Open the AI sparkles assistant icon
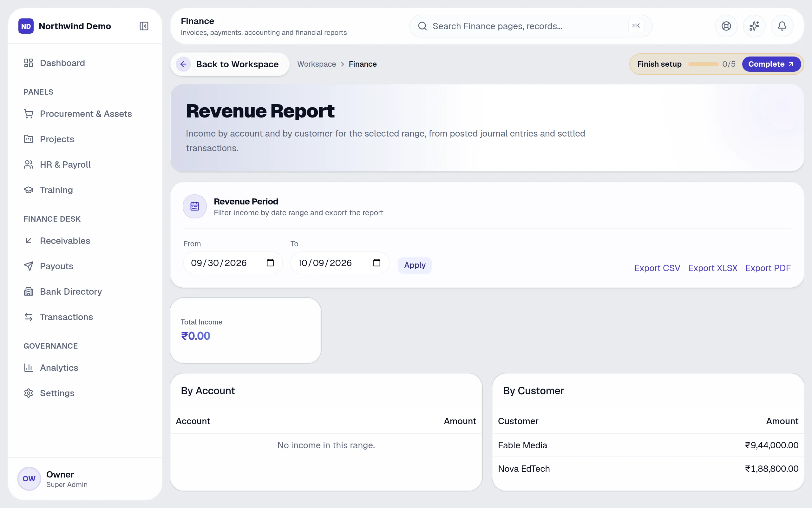This screenshot has width=812, height=508. (754, 26)
